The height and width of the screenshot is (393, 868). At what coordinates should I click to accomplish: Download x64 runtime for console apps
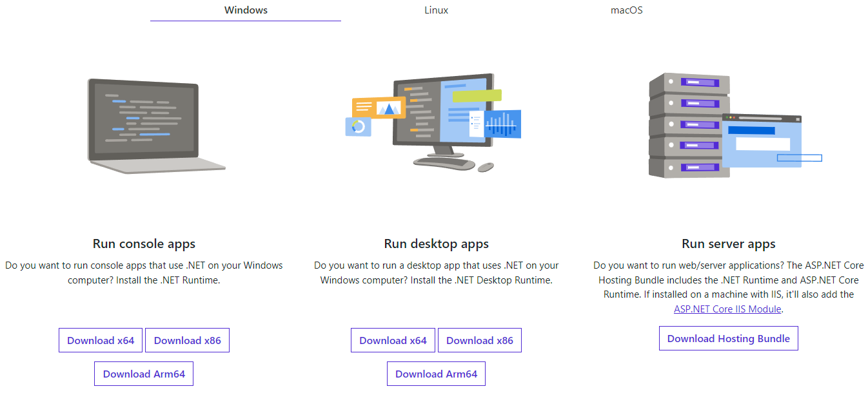[x=101, y=340]
